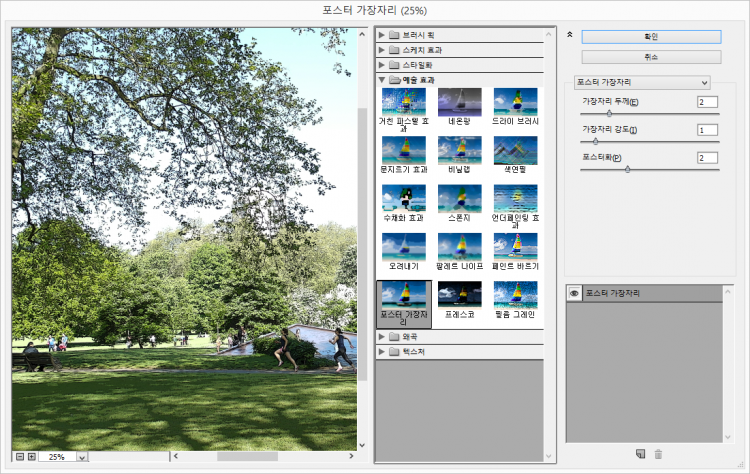Click the 가장자리 두께 slider

pyautogui.click(x=650, y=113)
